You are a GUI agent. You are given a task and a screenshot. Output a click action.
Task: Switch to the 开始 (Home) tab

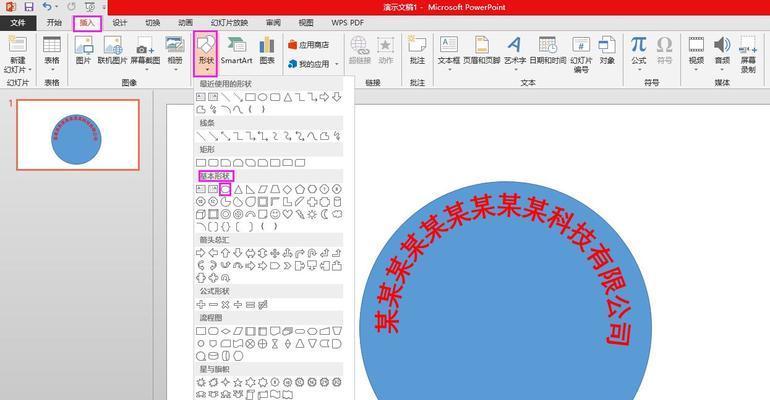coord(54,23)
